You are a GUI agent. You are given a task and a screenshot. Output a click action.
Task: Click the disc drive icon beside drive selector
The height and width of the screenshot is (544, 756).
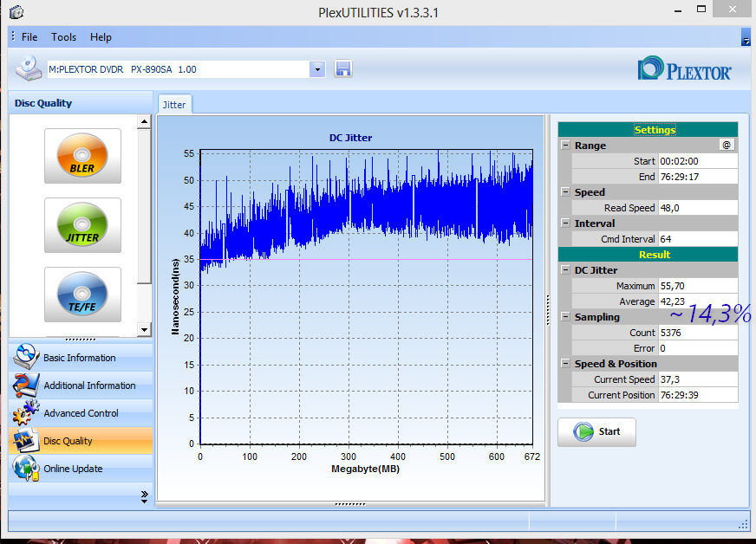tap(29, 68)
